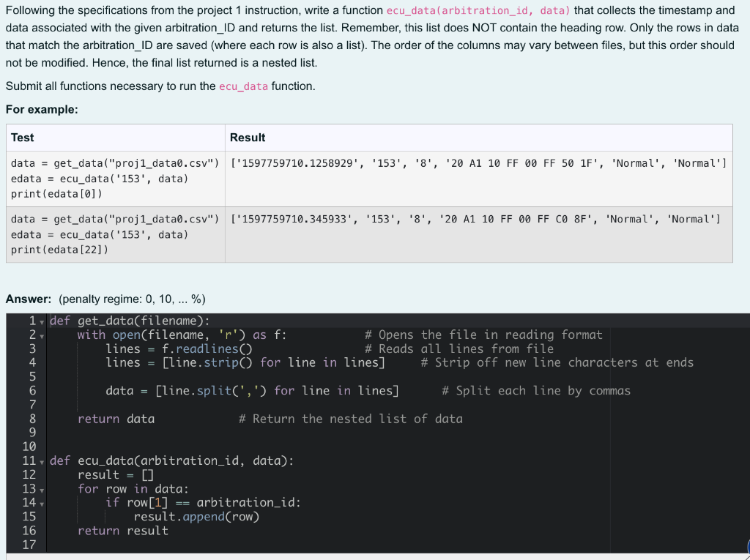This screenshot has height=560, width=750.
Task: Click the print(edata[22]) test cell
Action: [x=115, y=235]
